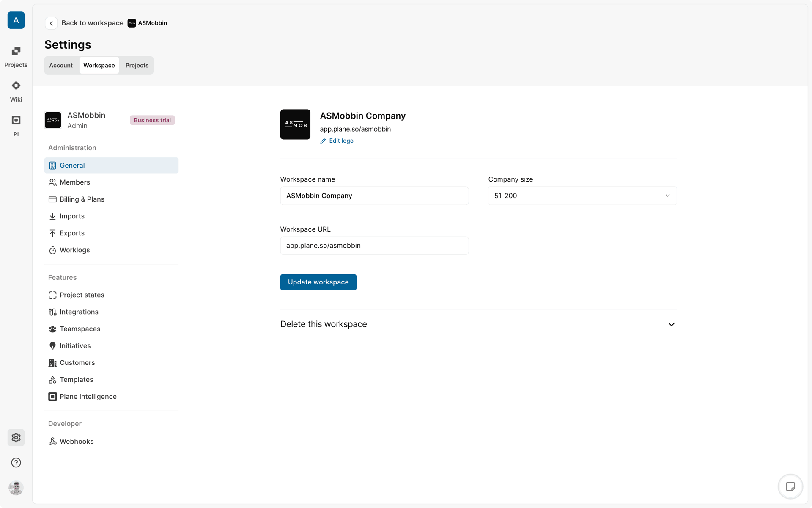
Task: Click the pencil icon beside Edit logo
Action: (323, 141)
